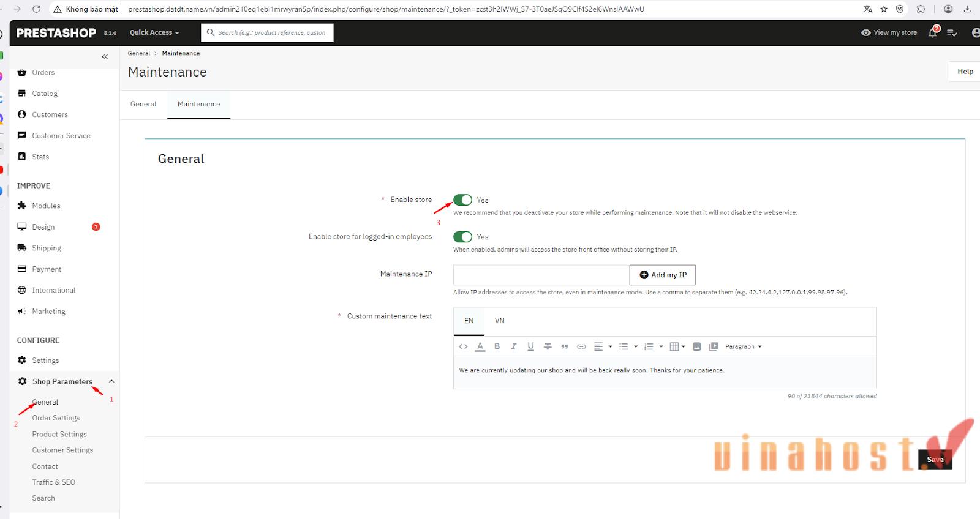Switch to EN language tab
The width and height of the screenshot is (980, 519).
(469, 321)
